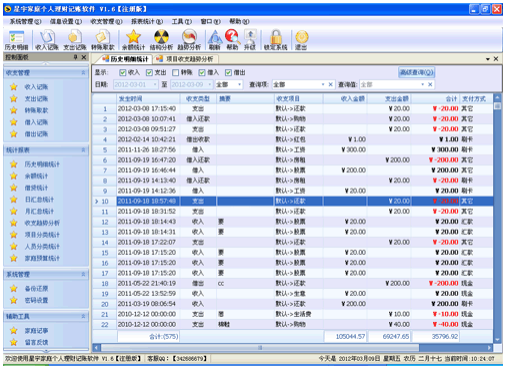Select 人员分类统计 in the side panel

pyautogui.click(x=42, y=247)
